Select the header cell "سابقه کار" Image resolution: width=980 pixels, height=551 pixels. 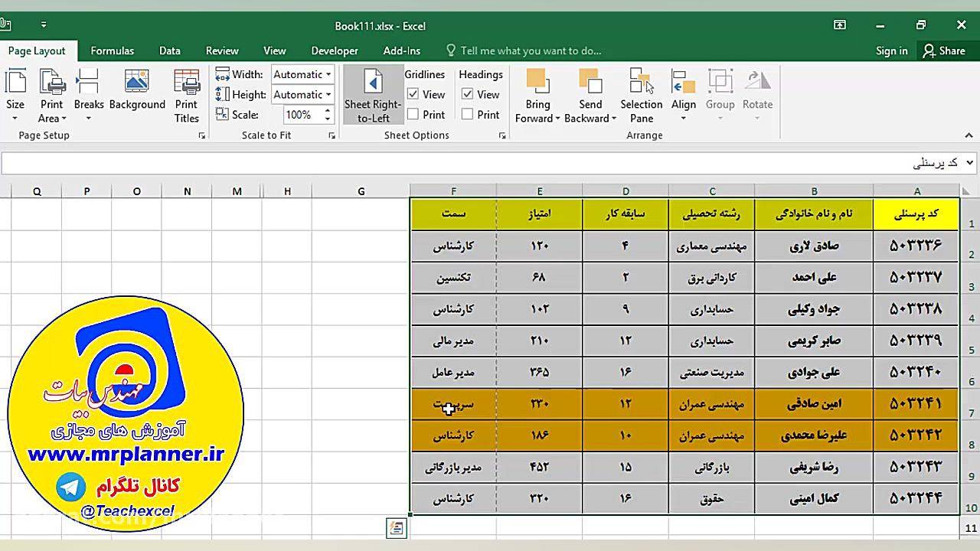[626, 214]
